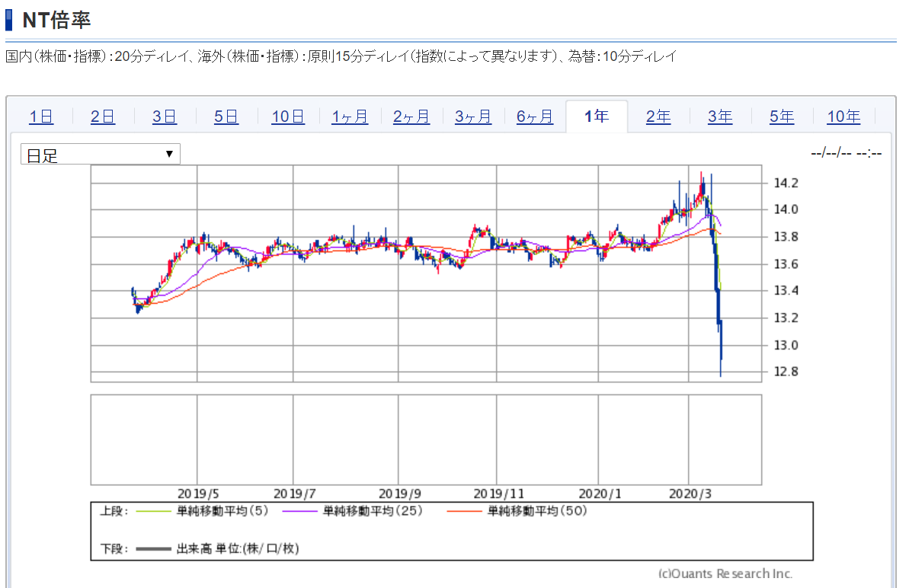
Task: Click the 13.4 price label
Action: tap(786, 290)
